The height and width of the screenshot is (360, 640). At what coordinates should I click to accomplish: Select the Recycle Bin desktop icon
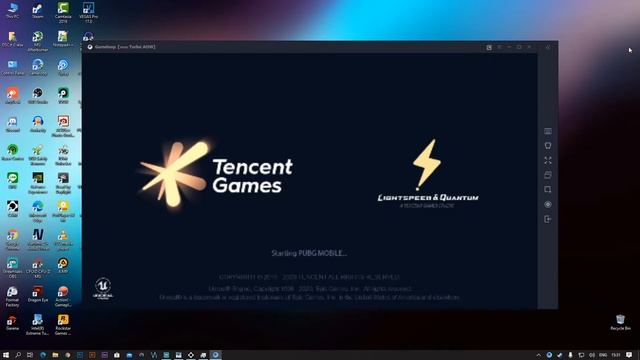pyautogui.click(x=620, y=322)
